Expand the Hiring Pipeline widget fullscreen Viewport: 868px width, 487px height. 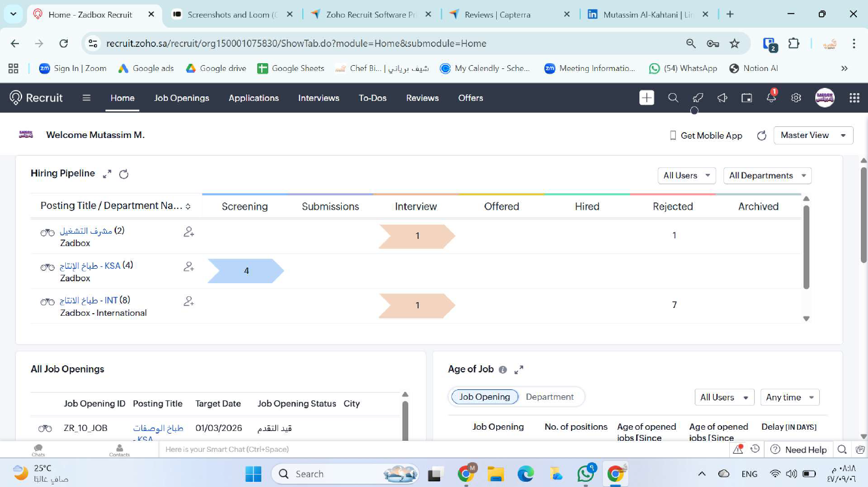tap(107, 174)
